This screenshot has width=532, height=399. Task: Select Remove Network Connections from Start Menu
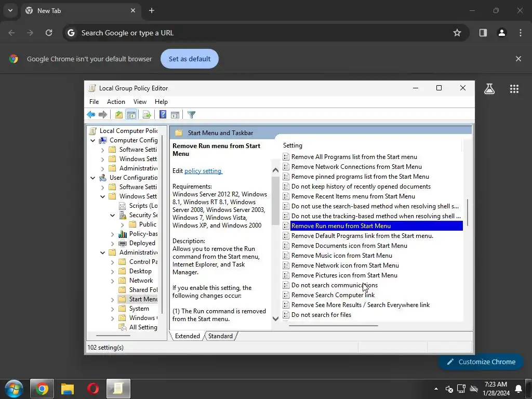point(356,167)
